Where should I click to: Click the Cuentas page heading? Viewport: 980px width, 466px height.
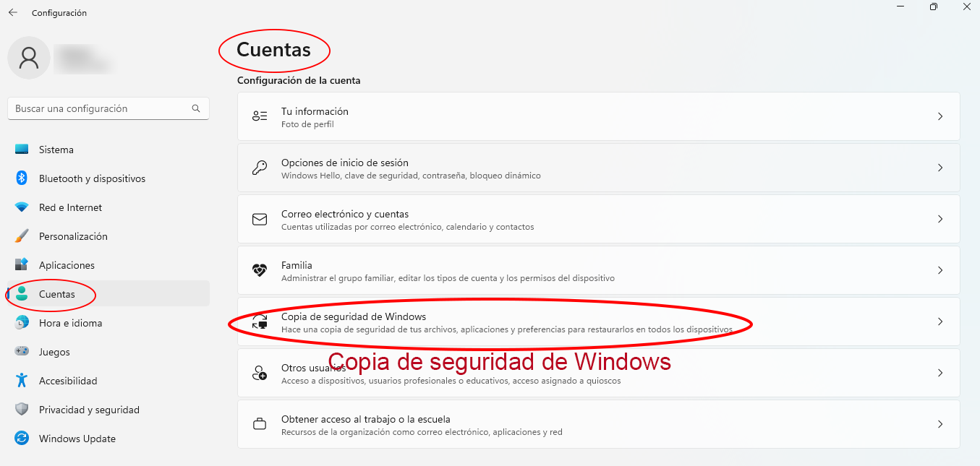(x=273, y=50)
